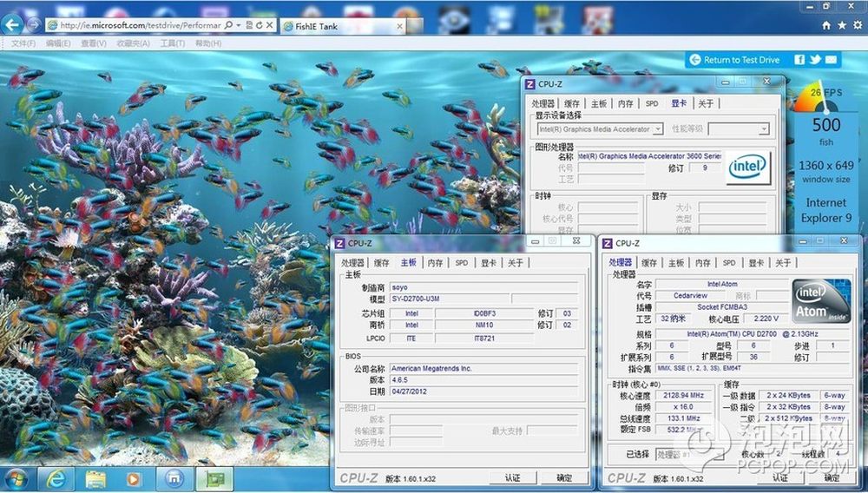Share via the Twitter bird icon
Viewport: 868px width, 493px height.
pos(815,60)
